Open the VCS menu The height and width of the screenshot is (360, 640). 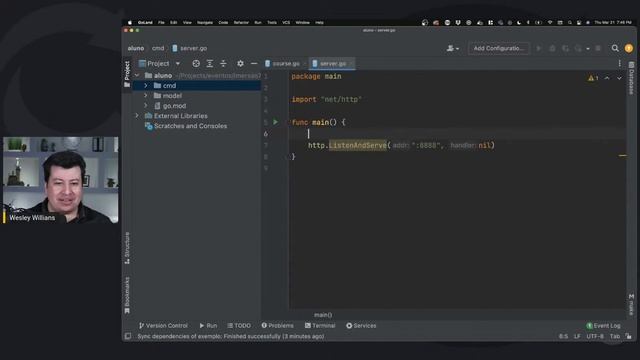click(x=286, y=23)
